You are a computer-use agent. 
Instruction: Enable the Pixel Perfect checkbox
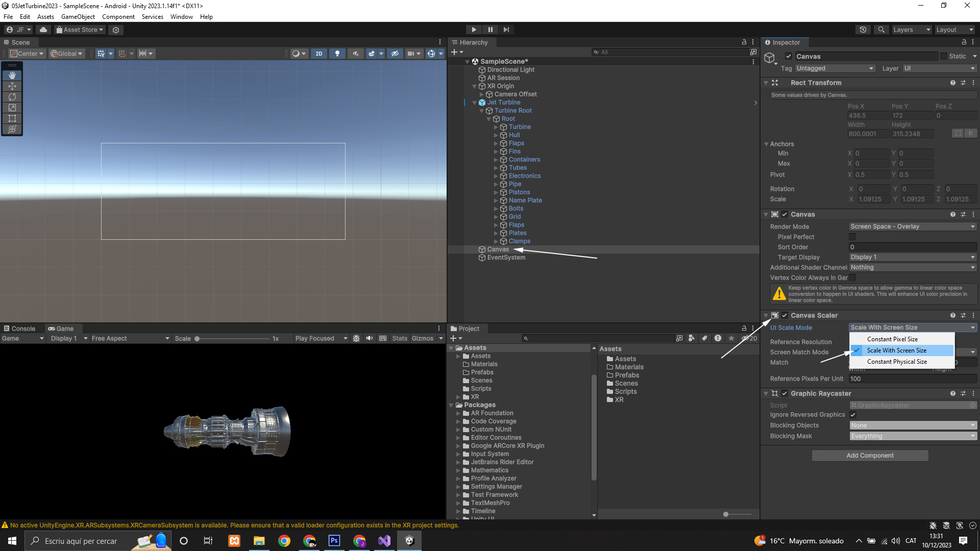point(852,237)
